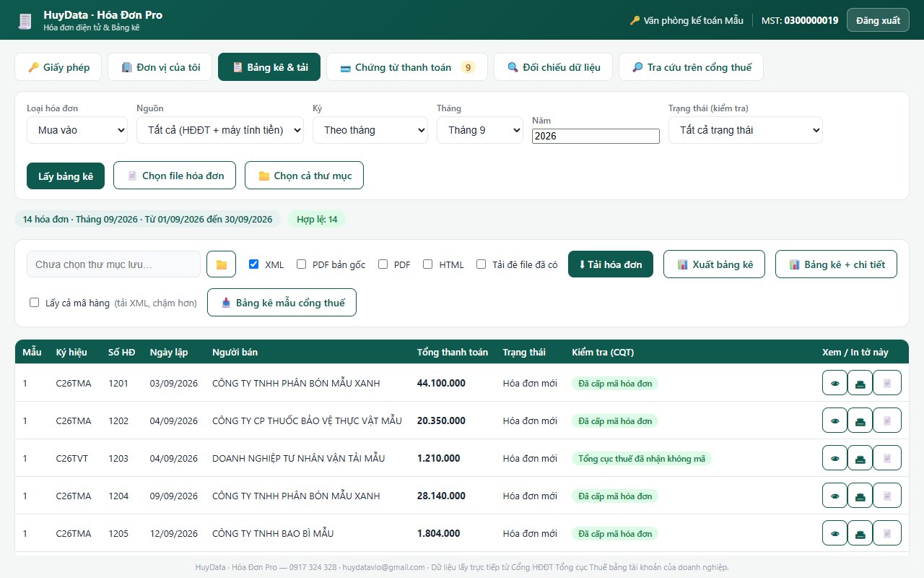View invoice 1202 with the eye icon
The width and height of the screenshot is (924, 578).
coord(834,420)
